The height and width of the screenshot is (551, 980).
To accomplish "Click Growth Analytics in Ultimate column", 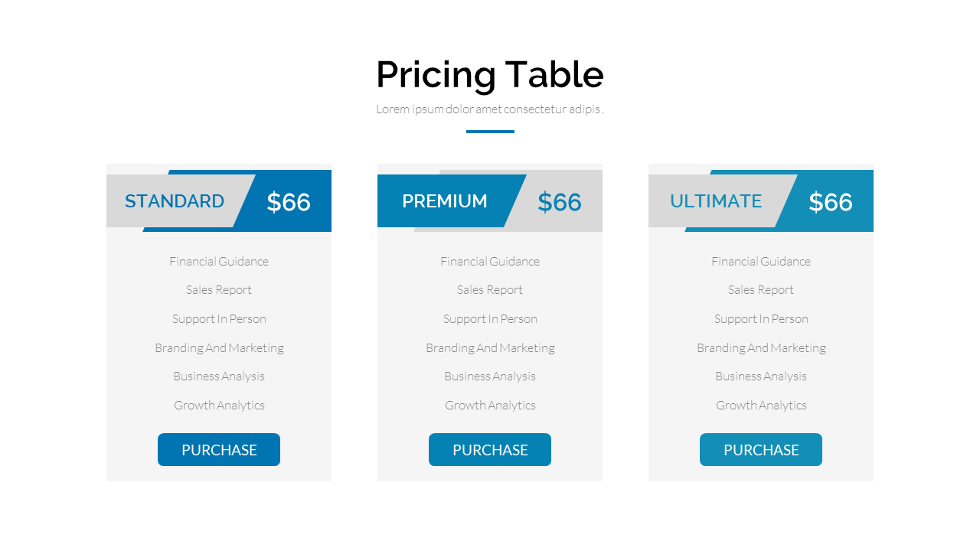I will click(x=761, y=406).
